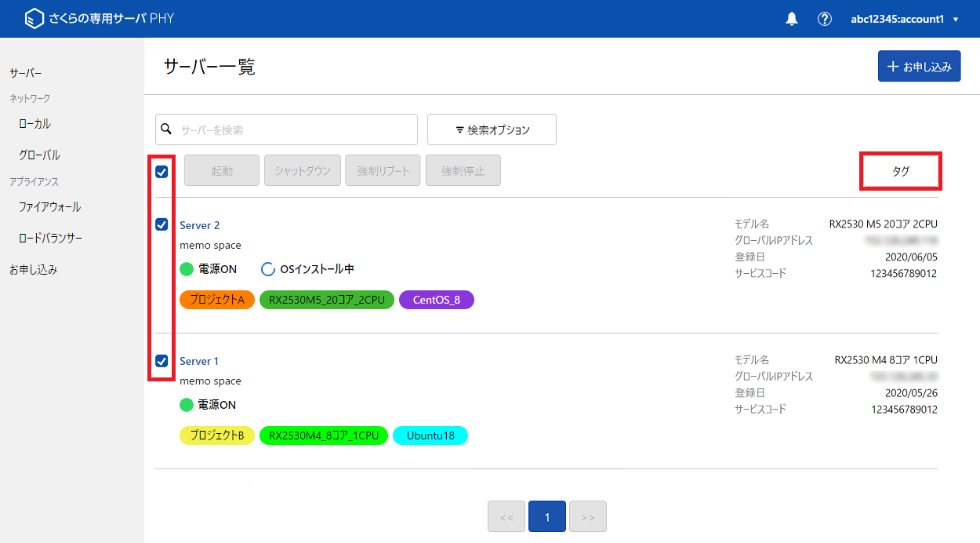Click the Sakura PHY logo icon
The width and height of the screenshot is (980, 543).
34,19
